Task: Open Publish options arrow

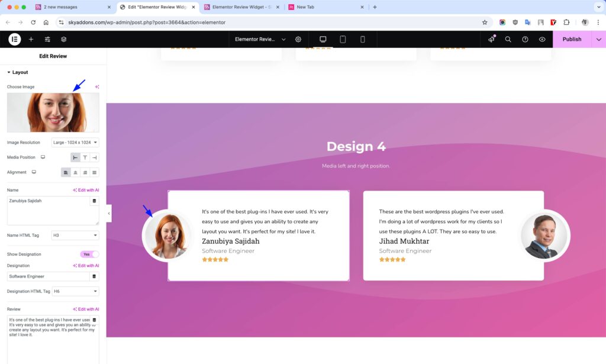Action: coord(599,39)
